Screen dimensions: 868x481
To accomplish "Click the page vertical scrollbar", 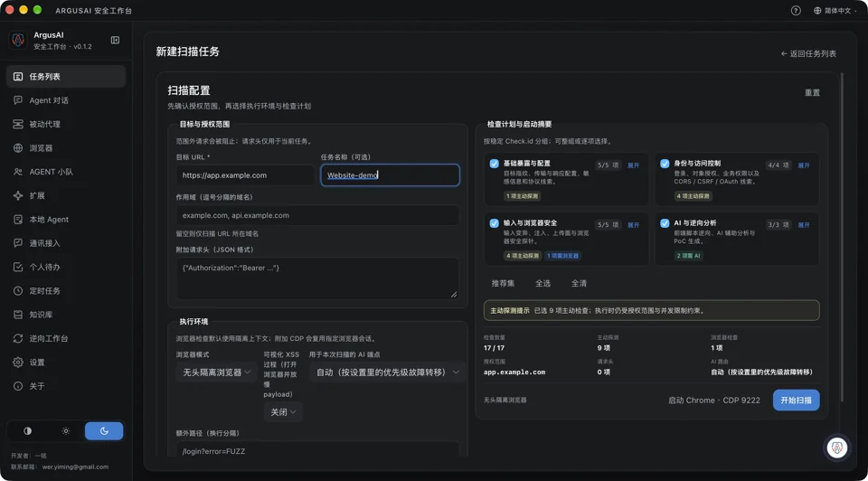I will (x=842, y=237).
